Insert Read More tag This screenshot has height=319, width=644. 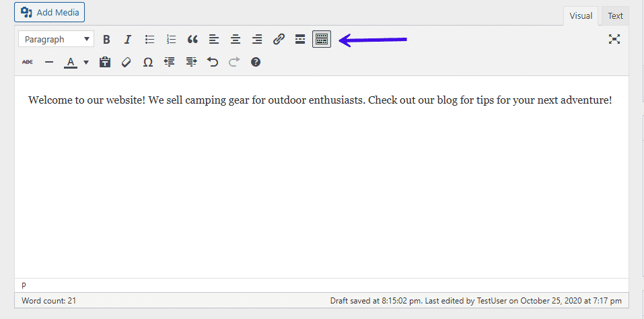pos(300,40)
